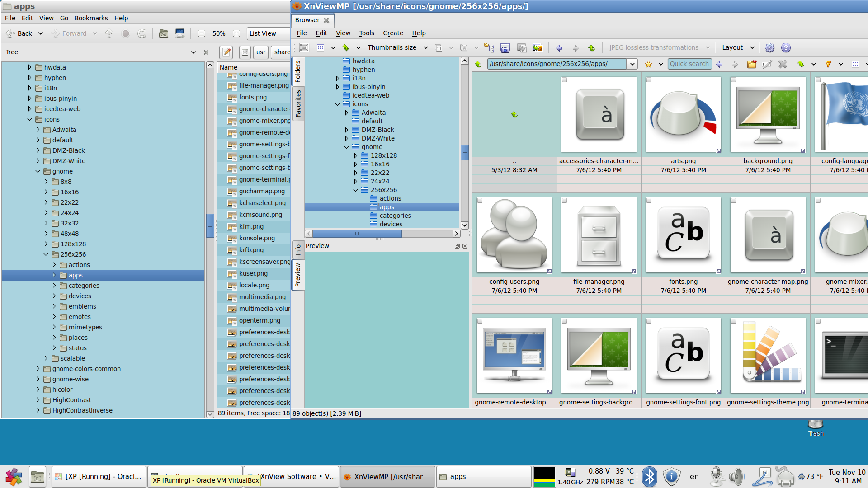Click the batch convert icon

pyautogui.click(x=538, y=47)
